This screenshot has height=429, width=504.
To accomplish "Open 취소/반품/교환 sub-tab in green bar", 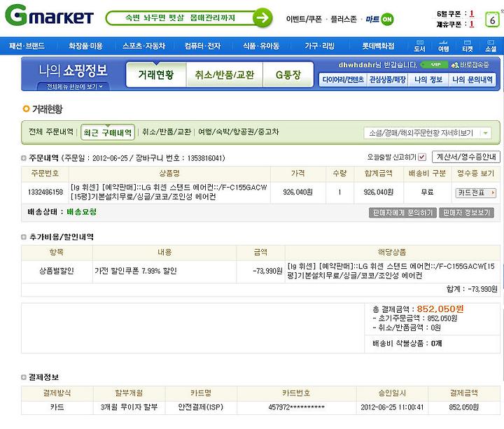I will pos(167,132).
